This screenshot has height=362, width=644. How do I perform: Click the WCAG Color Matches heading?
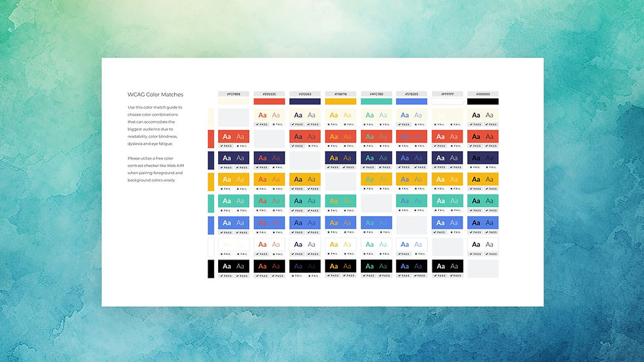(155, 95)
